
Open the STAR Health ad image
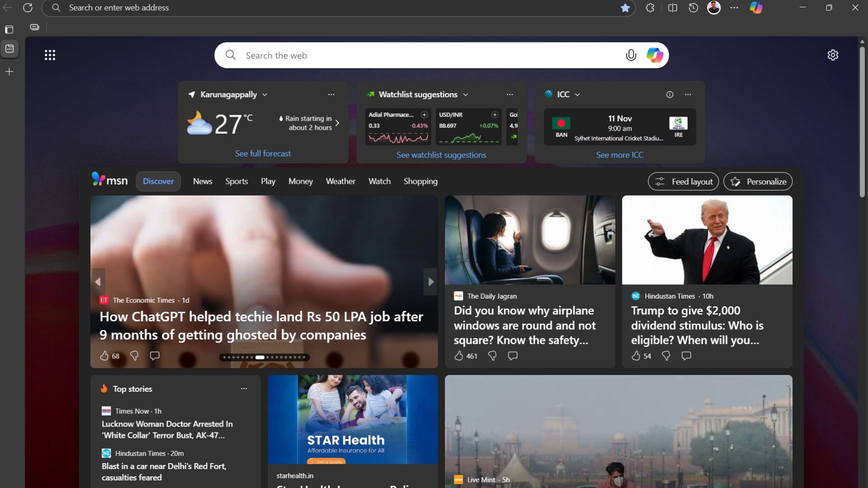353,419
